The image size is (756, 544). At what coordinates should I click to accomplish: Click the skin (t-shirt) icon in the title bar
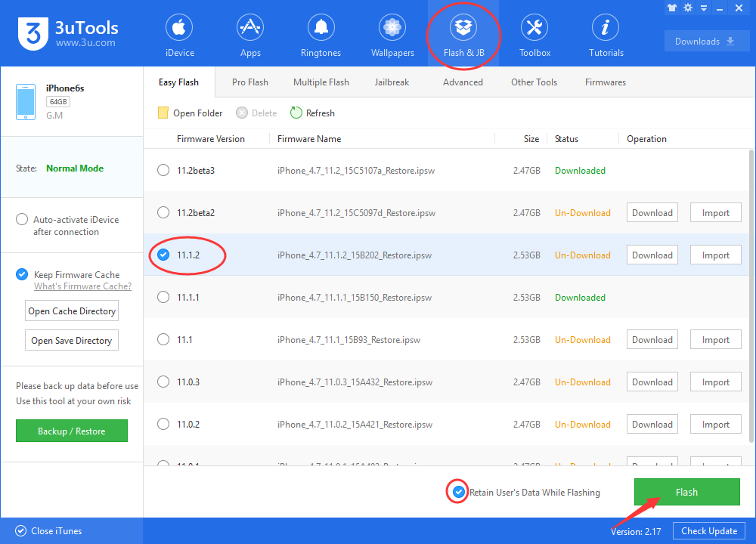pyautogui.click(x=672, y=8)
